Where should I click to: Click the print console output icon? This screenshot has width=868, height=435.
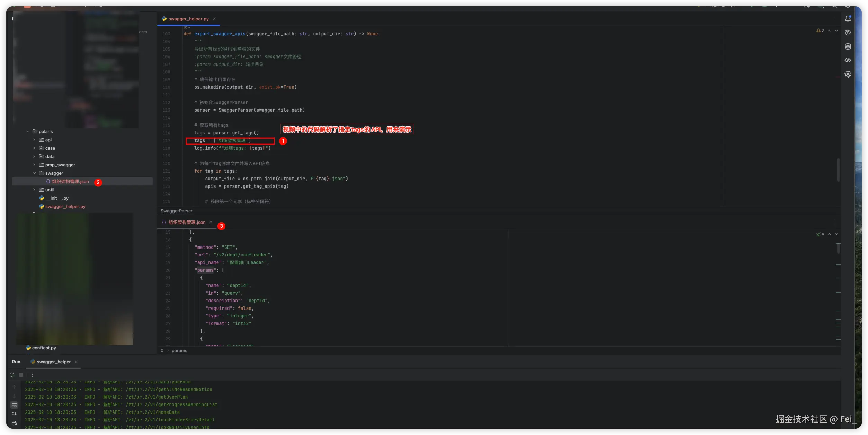(14, 423)
